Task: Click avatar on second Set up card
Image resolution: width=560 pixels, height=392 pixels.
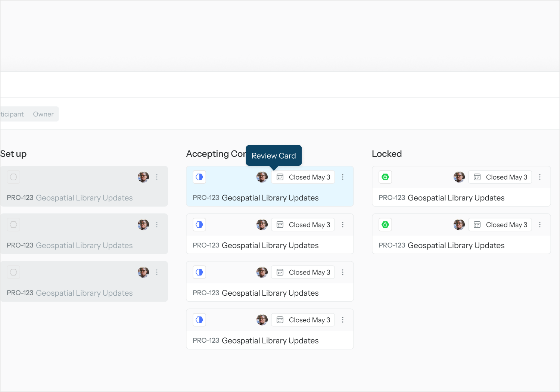Action: (143, 225)
